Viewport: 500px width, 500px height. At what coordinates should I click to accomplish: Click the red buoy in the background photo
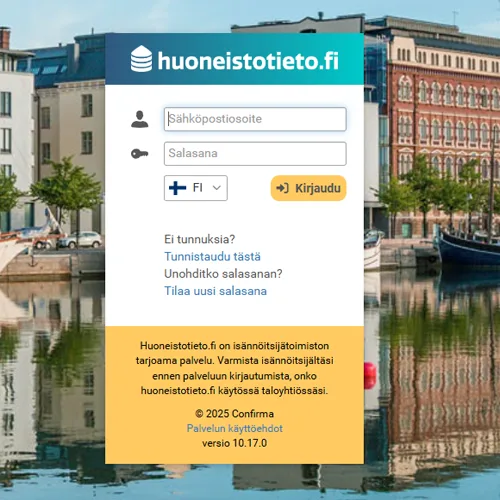pos(370,376)
